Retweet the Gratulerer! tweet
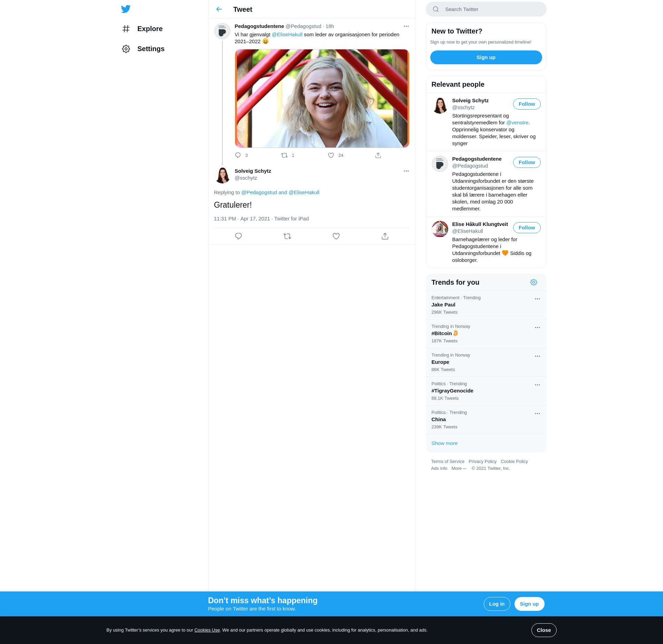This screenshot has width=663, height=644. 287,236
